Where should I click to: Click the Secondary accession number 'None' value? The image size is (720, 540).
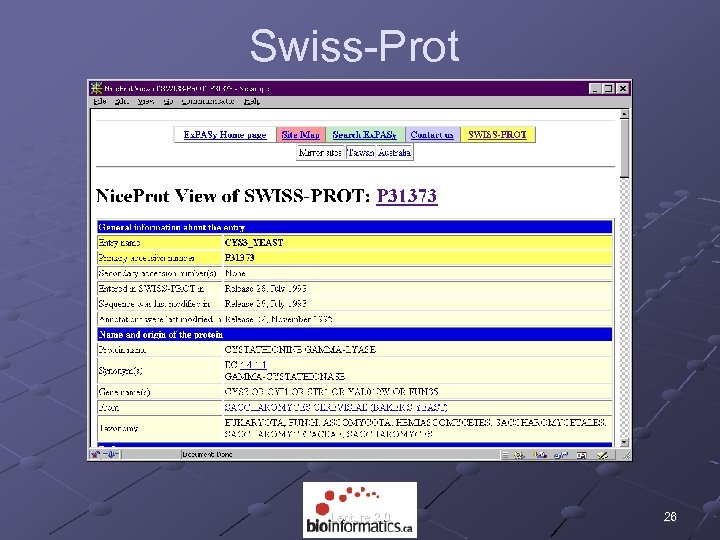[235, 273]
